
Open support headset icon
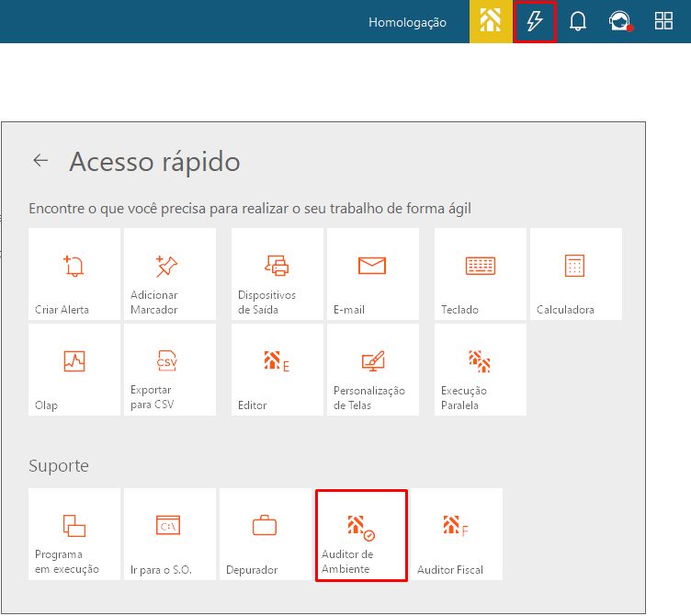[620, 21]
